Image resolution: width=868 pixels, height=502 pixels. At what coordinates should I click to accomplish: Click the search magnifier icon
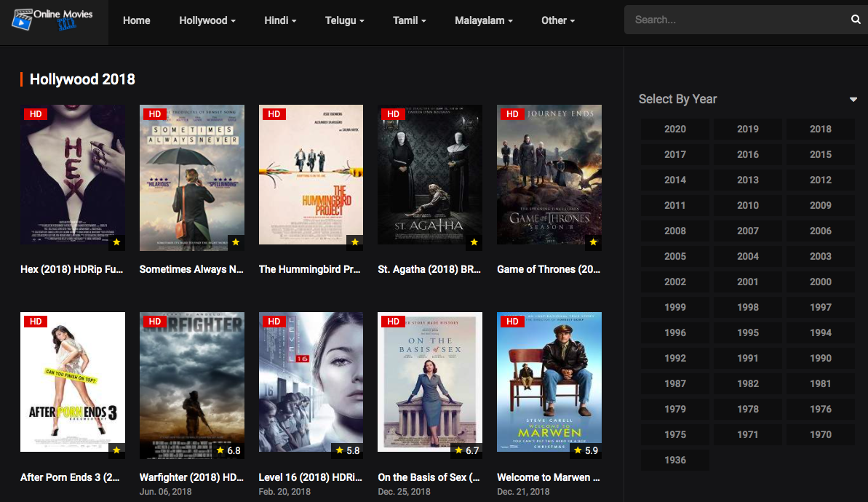coord(856,20)
